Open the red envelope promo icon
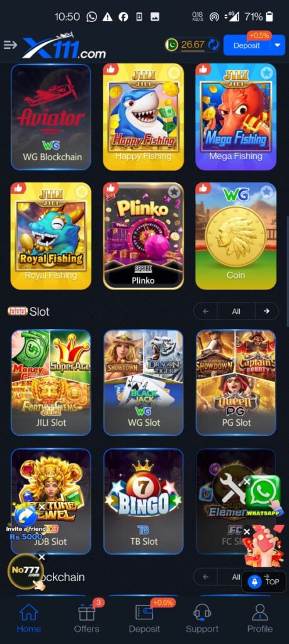Viewport: 289px width, 644px height. [263, 547]
